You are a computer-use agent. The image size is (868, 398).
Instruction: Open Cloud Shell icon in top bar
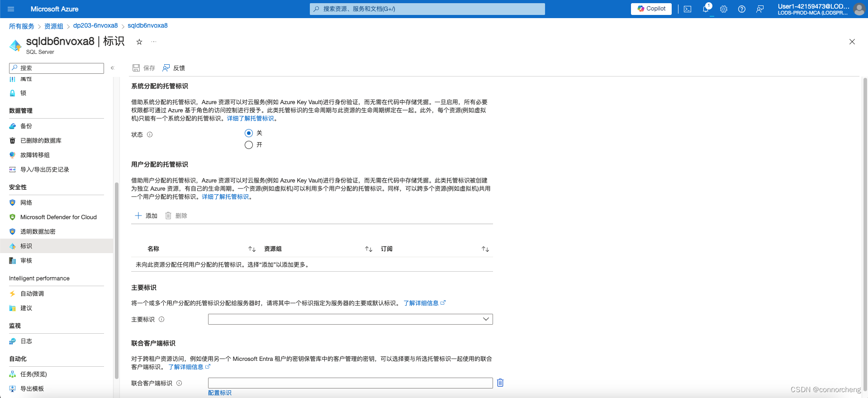coord(688,9)
